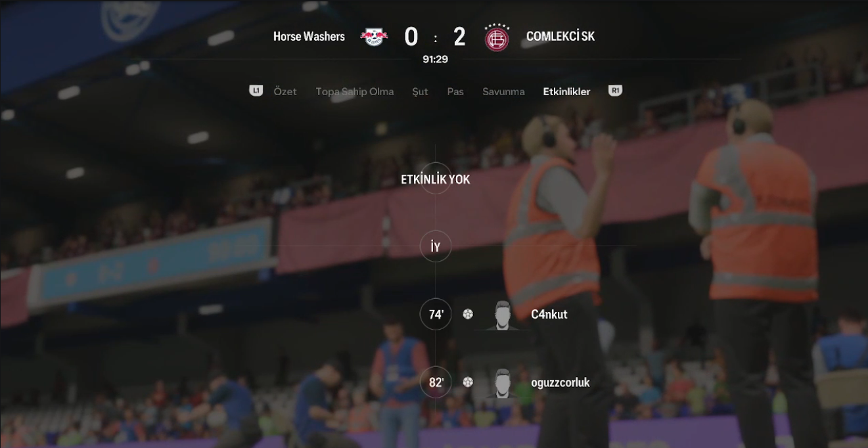Click the Horse Washers club crest

(375, 37)
